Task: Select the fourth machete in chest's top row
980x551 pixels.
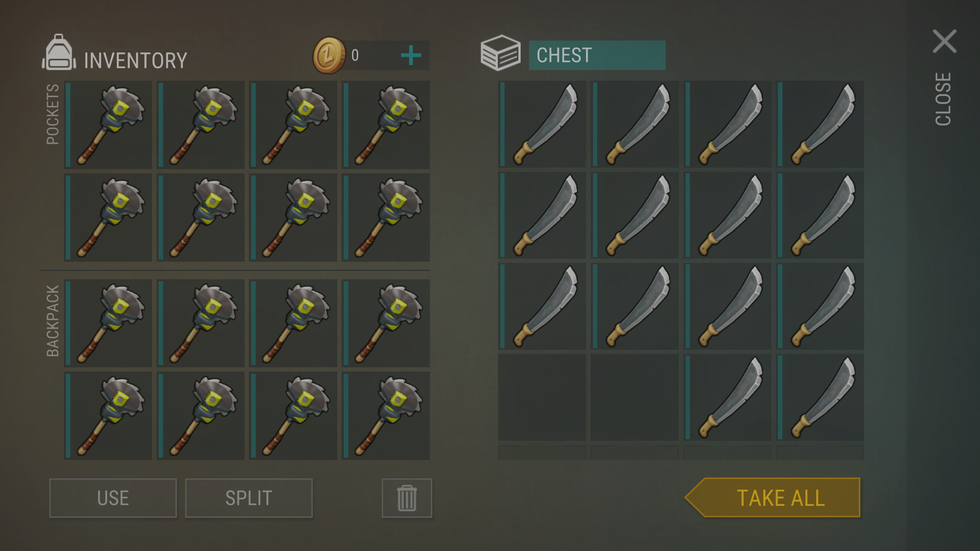Action: (x=820, y=124)
